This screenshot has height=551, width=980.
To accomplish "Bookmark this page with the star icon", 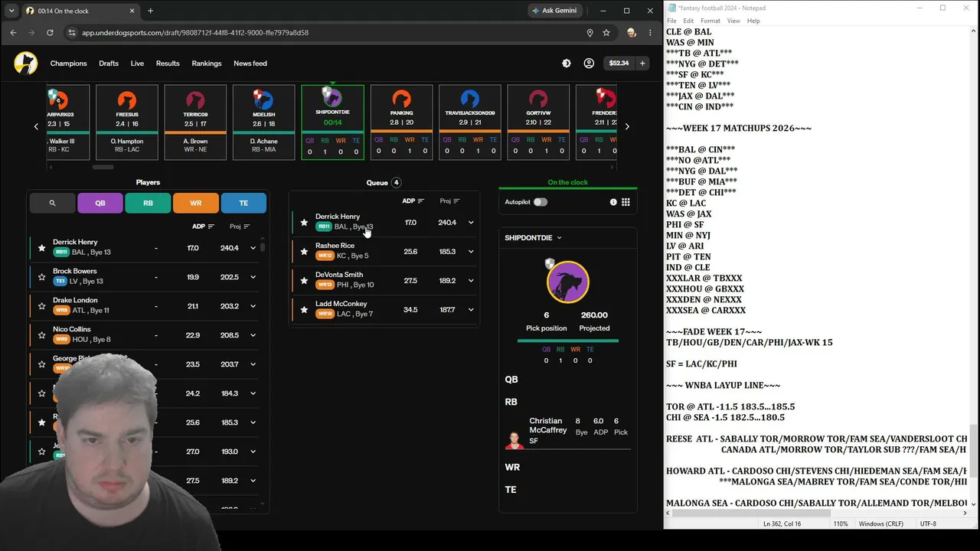I will pos(606,33).
